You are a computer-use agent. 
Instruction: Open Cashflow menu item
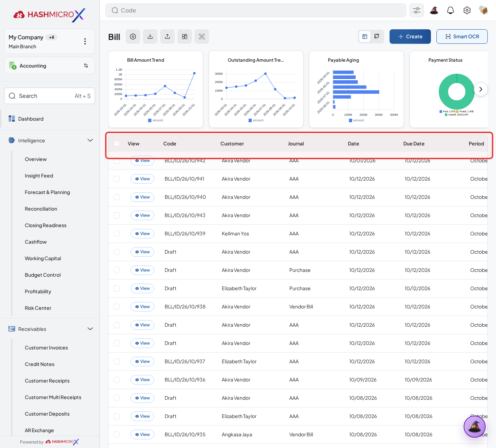[x=36, y=242]
